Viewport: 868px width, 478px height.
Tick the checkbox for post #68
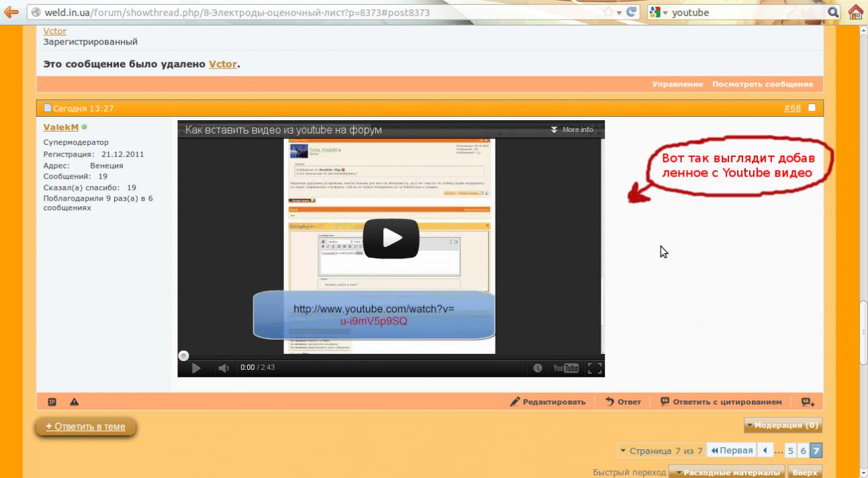pos(812,108)
